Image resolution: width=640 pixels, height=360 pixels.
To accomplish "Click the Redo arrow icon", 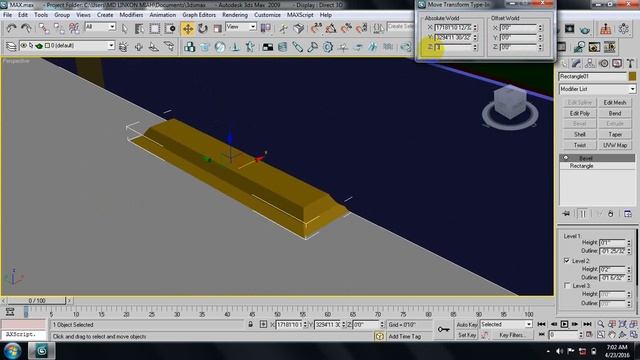I will pos(26,28).
